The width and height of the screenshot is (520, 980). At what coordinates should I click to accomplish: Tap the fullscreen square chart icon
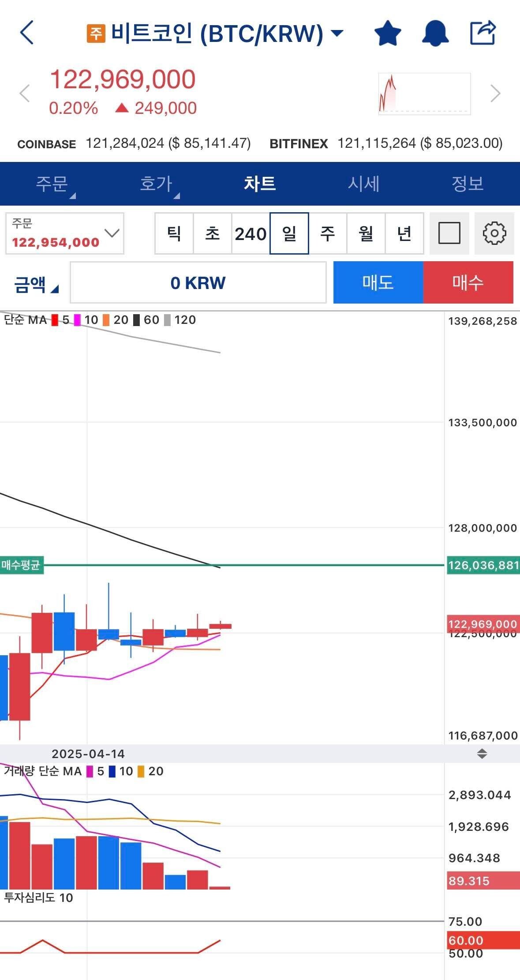point(449,233)
